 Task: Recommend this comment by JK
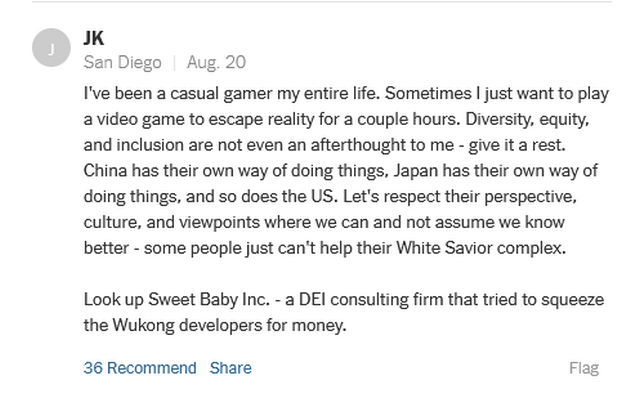[x=140, y=368]
